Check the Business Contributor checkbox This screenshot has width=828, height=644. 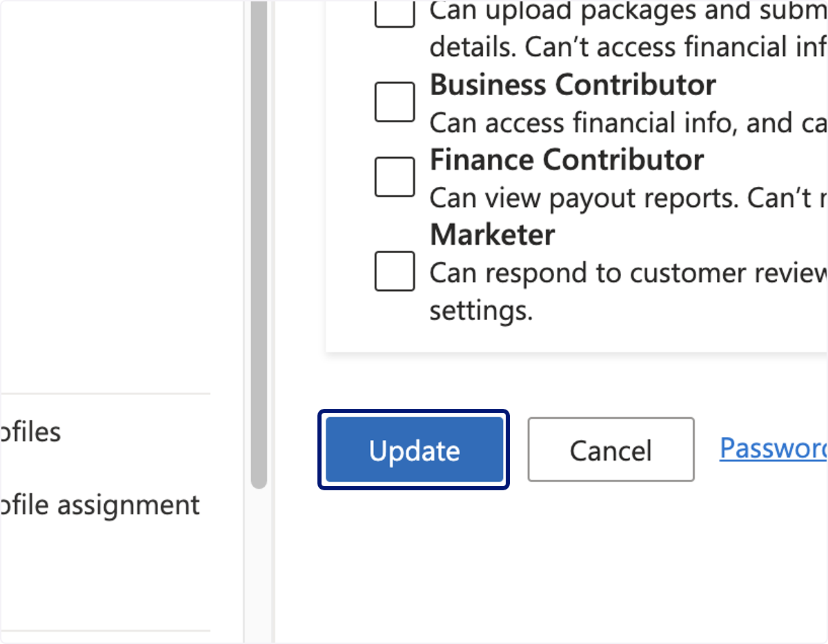point(395,102)
